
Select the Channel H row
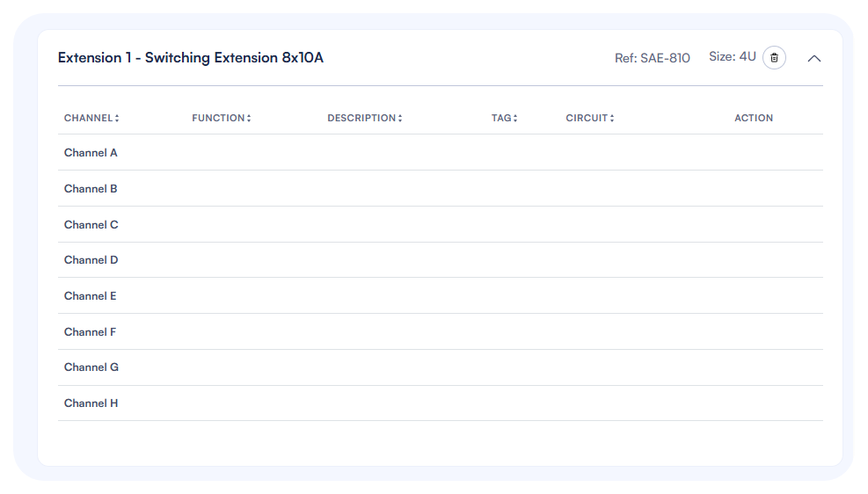click(x=91, y=403)
